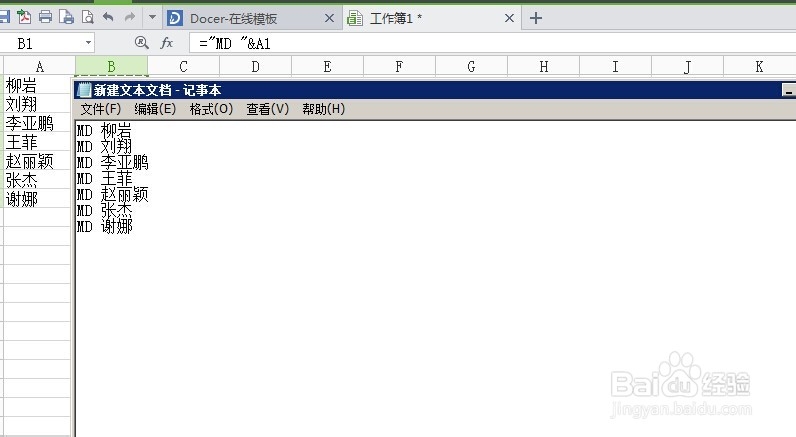Click the Docer tab icon
The width and height of the screenshot is (796, 437).
click(x=175, y=18)
